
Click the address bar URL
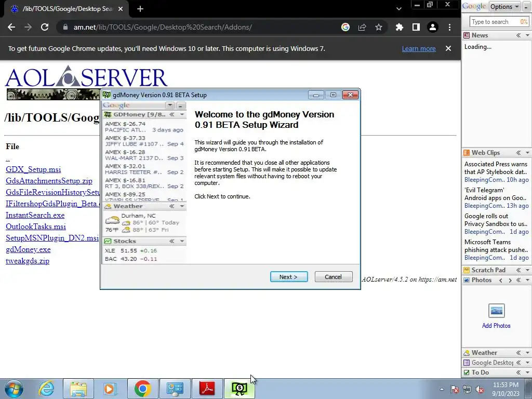coord(163,27)
